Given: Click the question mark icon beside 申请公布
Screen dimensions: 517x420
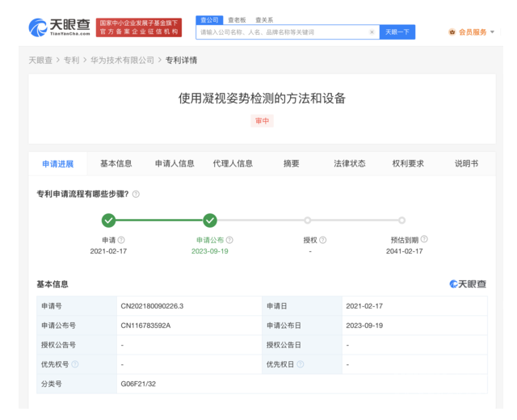Looking at the screenshot, I should click(x=229, y=240).
